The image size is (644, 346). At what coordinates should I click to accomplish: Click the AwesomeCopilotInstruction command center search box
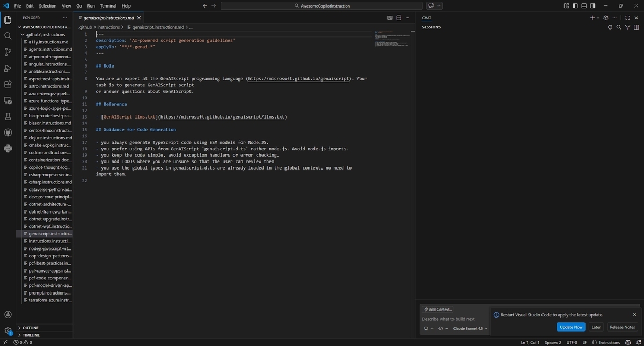click(x=321, y=5)
